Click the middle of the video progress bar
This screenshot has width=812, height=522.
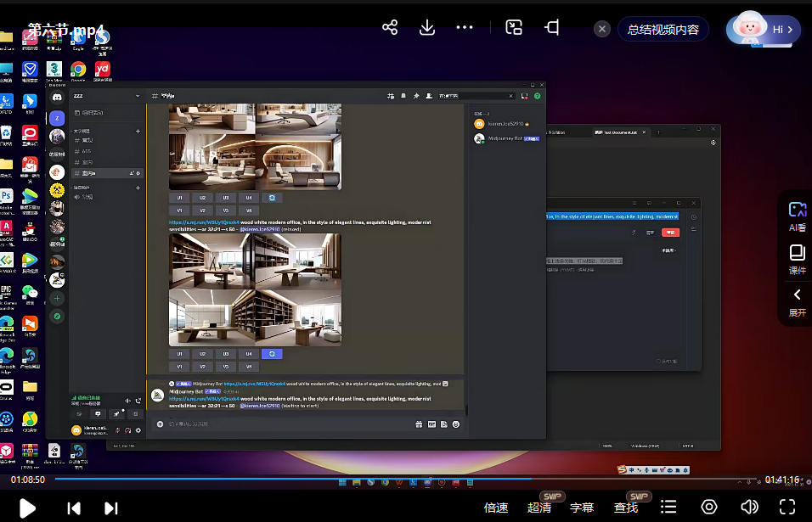[x=406, y=480]
